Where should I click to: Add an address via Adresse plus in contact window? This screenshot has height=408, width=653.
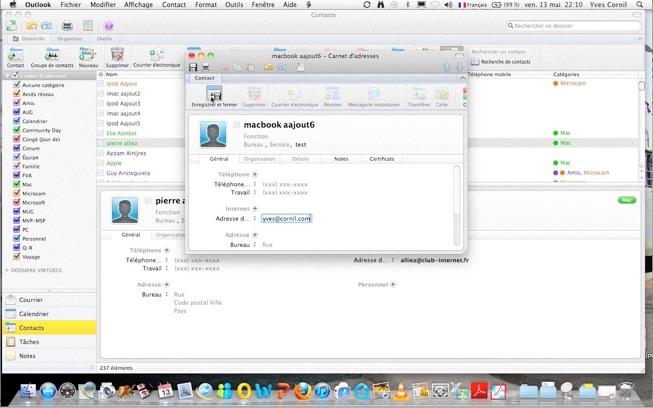(255, 234)
